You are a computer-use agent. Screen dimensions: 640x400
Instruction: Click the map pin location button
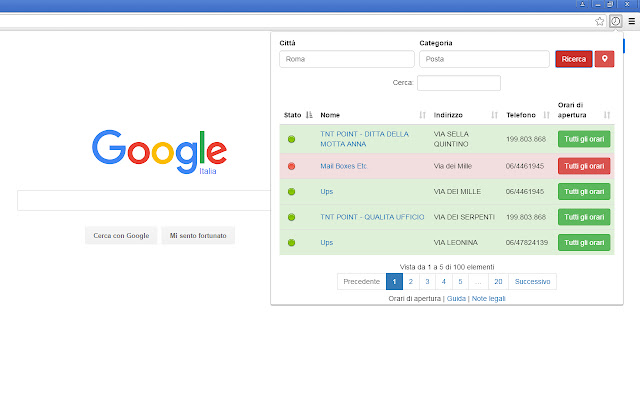(604, 59)
